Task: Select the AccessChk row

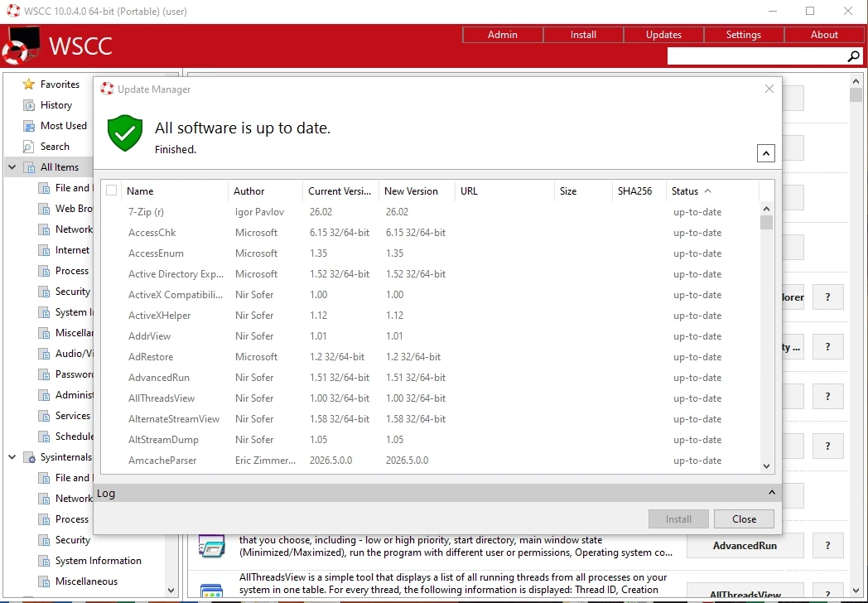Action: (430, 233)
